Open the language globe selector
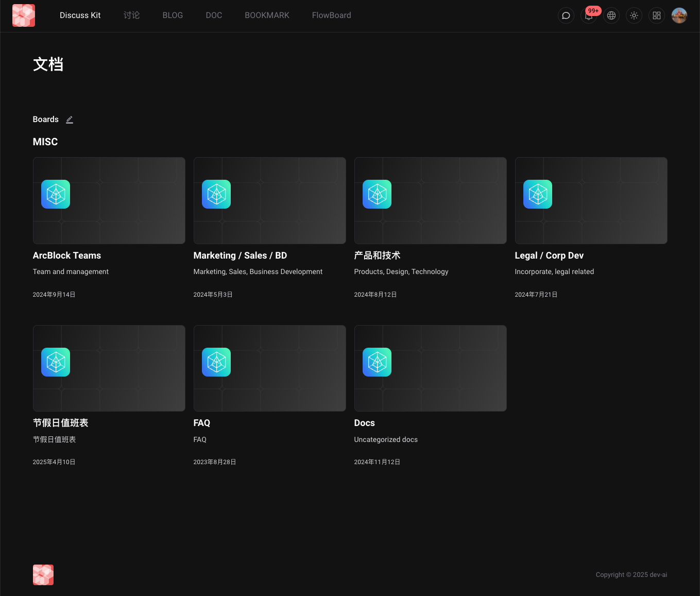Image resolution: width=700 pixels, height=596 pixels. 611,15
